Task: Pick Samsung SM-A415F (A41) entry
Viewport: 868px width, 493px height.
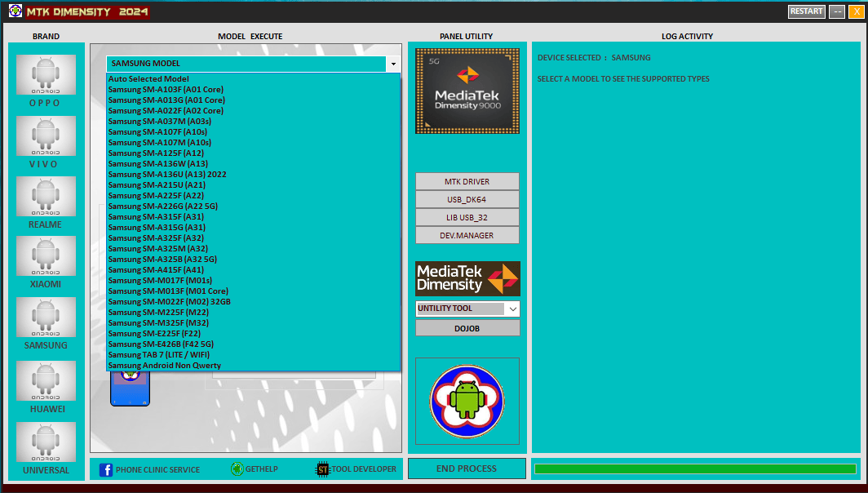Action: [x=253, y=270]
